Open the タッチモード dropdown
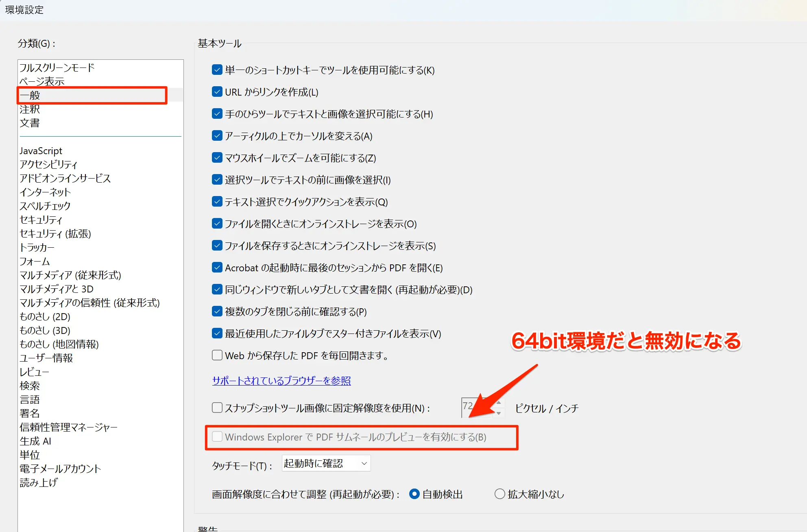 coord(326,463)
